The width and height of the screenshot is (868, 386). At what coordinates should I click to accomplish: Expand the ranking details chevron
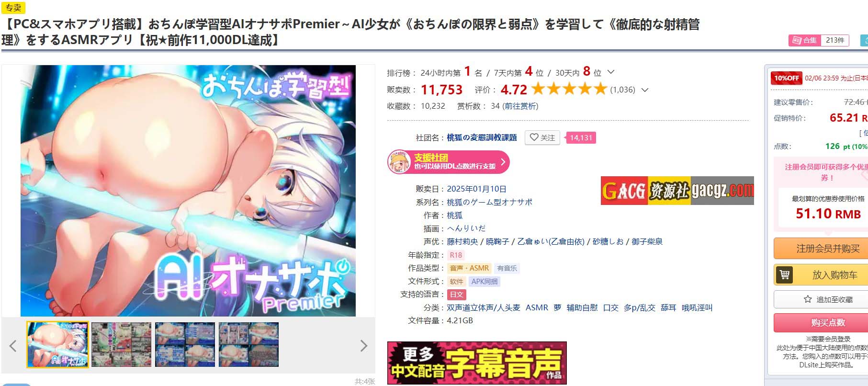[x=611, y=72]
